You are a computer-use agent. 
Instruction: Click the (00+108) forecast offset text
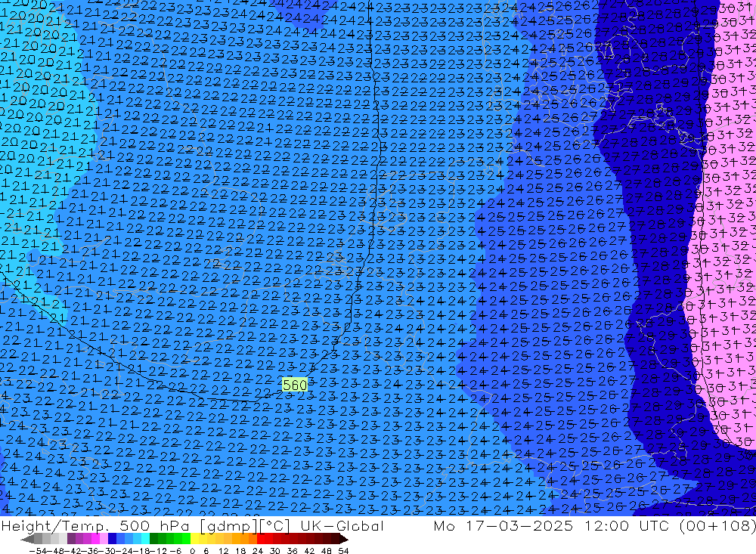tap(717, 525)
